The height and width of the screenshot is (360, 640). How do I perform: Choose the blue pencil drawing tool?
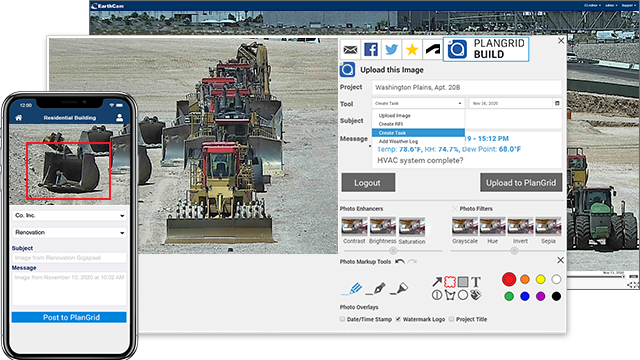coord(353,289)
